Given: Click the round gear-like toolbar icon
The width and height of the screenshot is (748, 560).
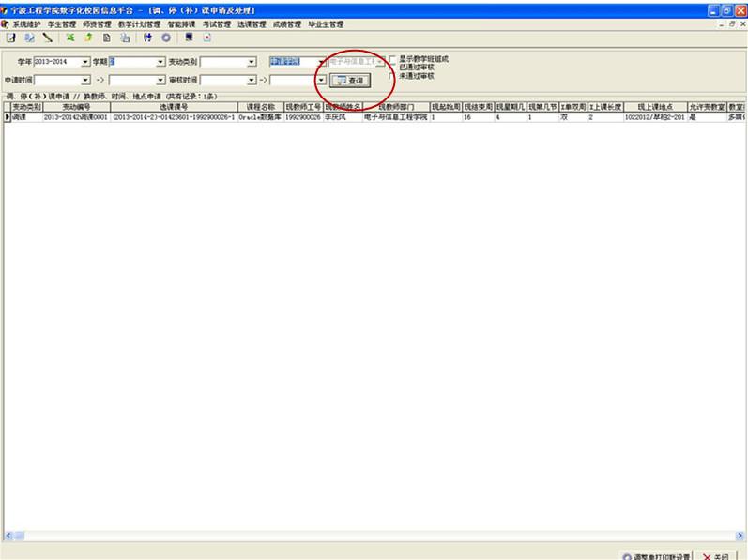Looking at the screenshot, I should (166, 38).
